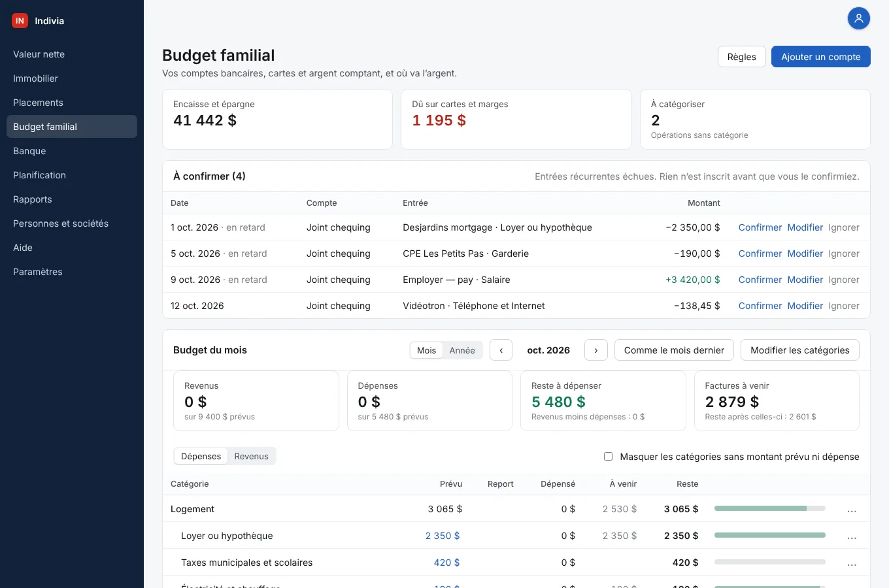Click the Logement category name

pos(192,509)
